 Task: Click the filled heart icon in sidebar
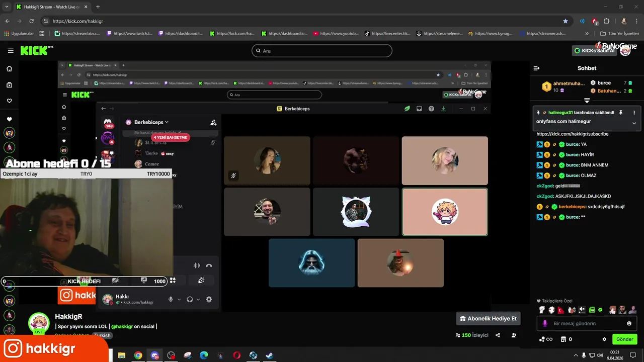(9, 119)
